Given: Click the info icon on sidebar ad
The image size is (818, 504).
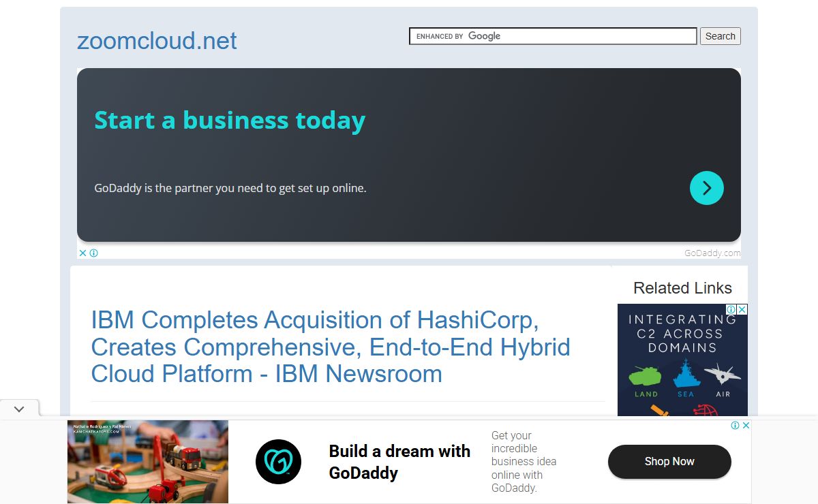Looking at the screenshot, I should (x=731, y=309).
